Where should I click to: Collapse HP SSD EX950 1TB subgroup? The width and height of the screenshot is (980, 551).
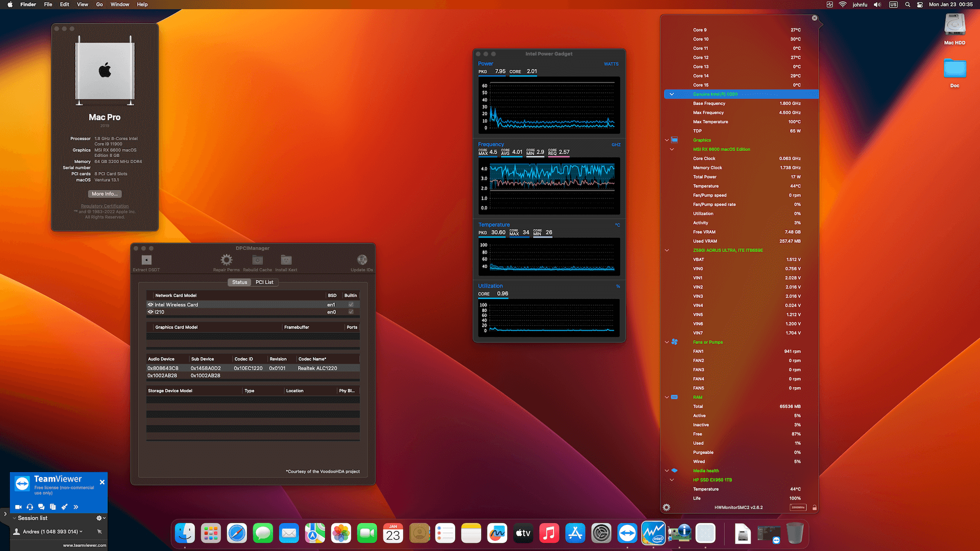(672, 480)
